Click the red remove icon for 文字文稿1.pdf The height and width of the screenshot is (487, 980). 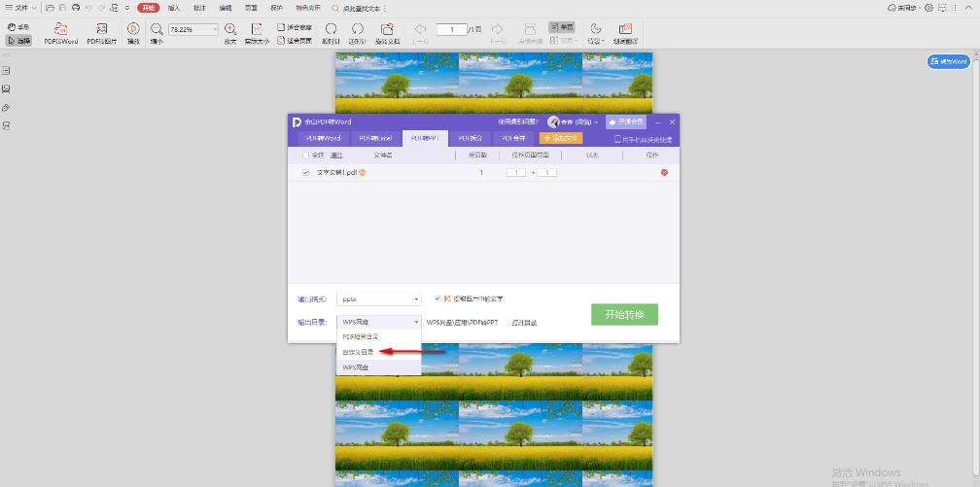[664, 173]
